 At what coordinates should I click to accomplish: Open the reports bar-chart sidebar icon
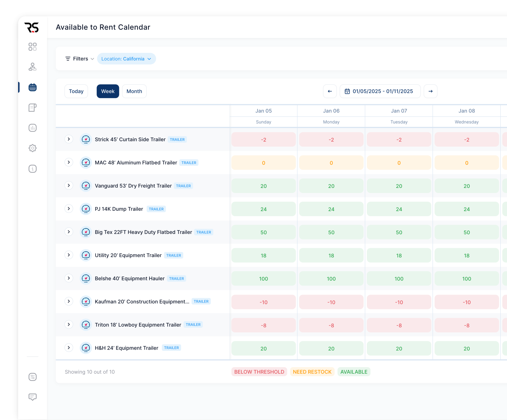(x=32, y=128)
